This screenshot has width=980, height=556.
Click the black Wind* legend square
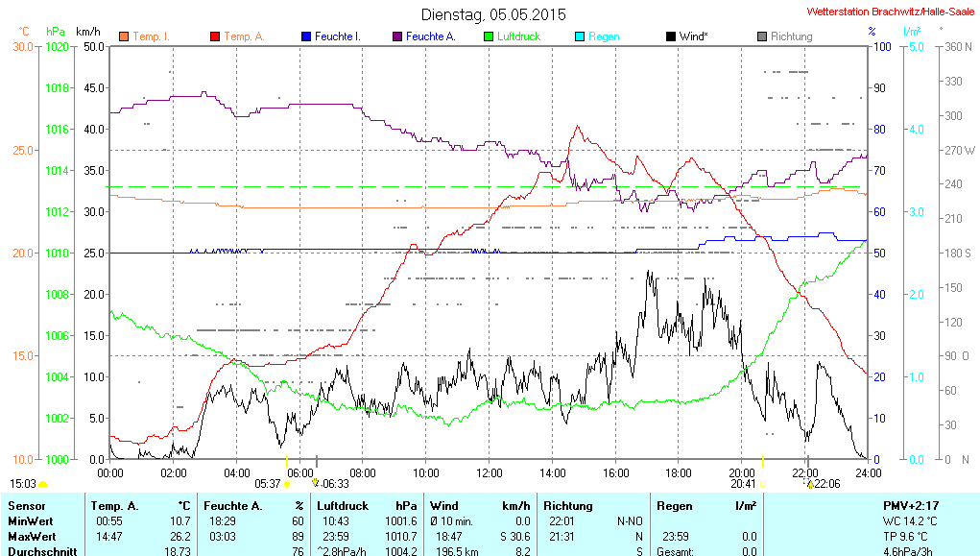671,36
